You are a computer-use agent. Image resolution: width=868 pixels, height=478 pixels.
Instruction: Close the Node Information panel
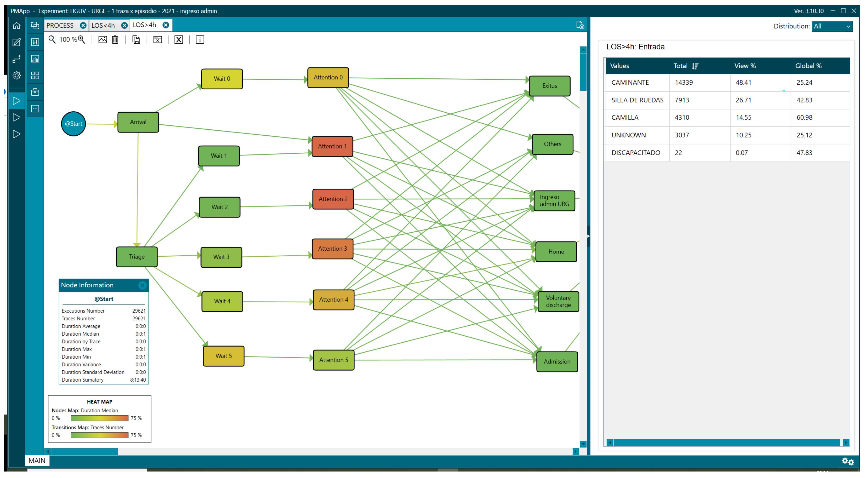click(142, 285)
